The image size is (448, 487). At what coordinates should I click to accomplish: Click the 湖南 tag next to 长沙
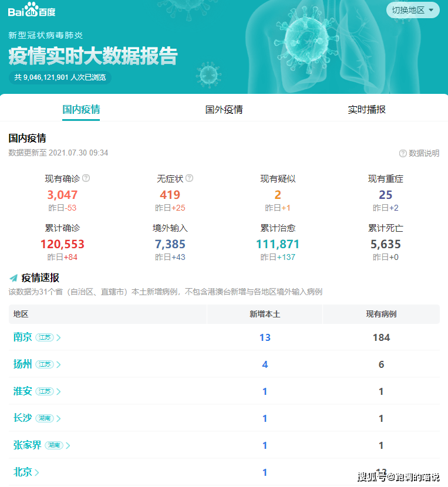45,418
